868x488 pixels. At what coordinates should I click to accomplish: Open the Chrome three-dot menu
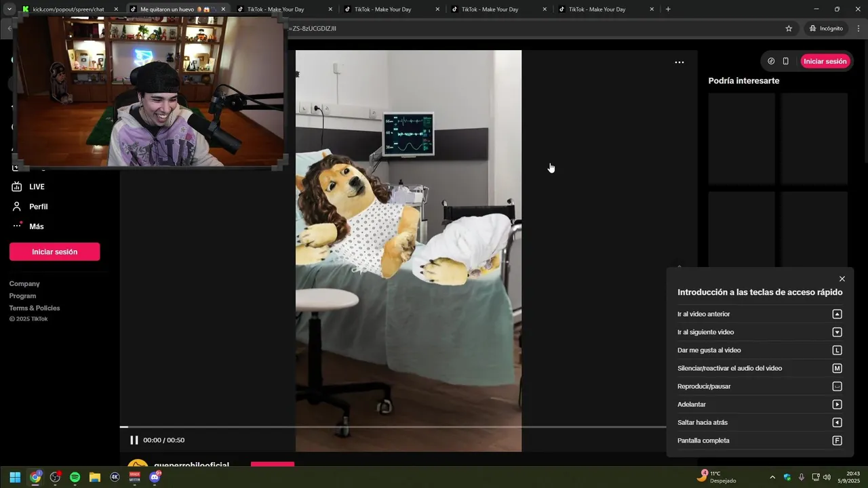(859, 28)
